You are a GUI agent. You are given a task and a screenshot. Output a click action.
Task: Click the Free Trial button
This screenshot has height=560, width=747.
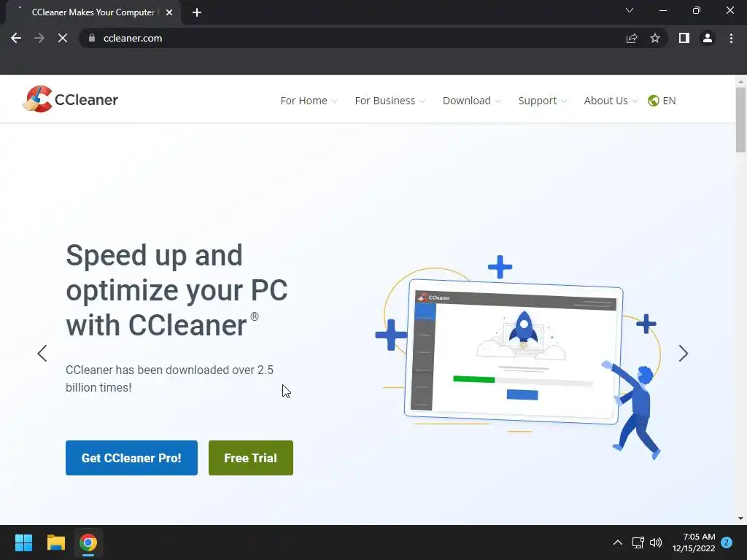point(251,458)
